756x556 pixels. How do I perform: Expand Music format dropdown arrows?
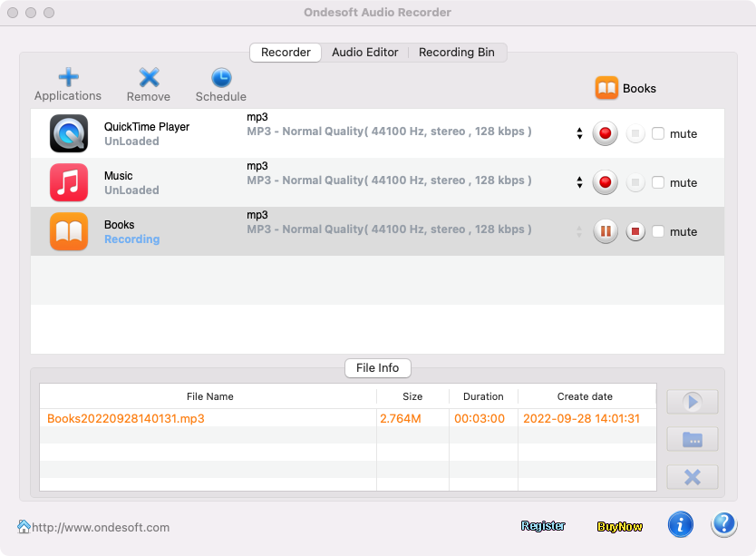pos(579,182)
